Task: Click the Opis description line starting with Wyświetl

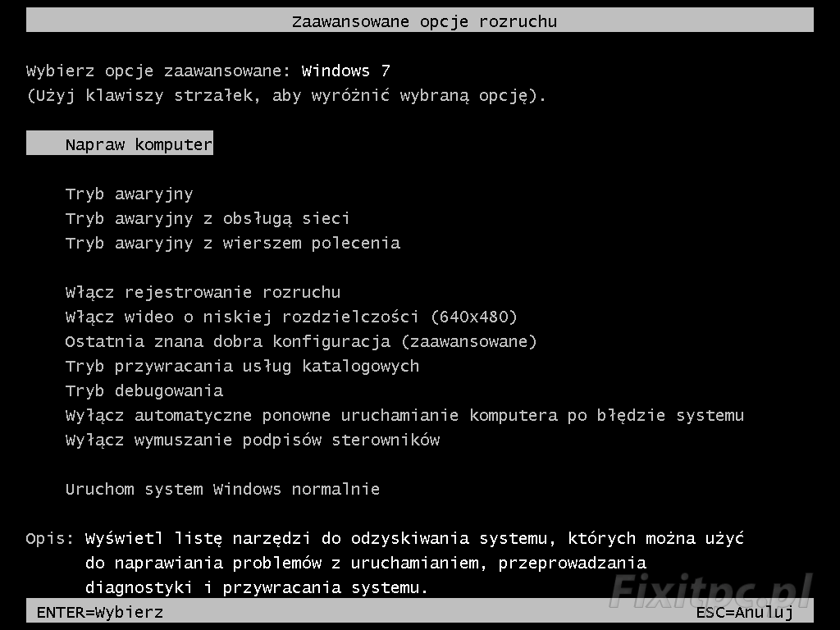Action: pos(414,538)
